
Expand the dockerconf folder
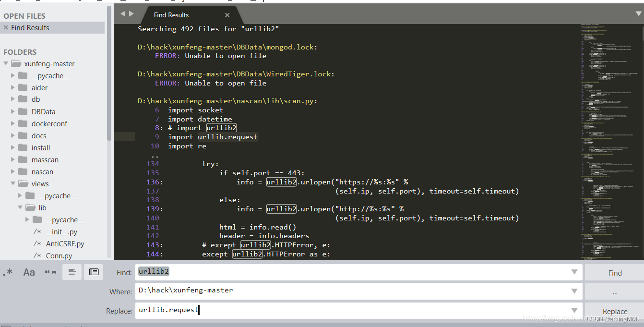13,124
